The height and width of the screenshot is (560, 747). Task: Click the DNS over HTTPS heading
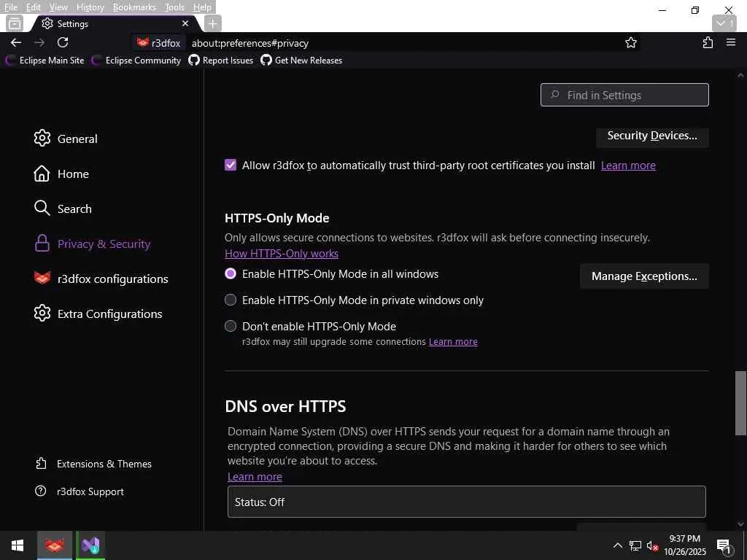click(x=285, y=406)
